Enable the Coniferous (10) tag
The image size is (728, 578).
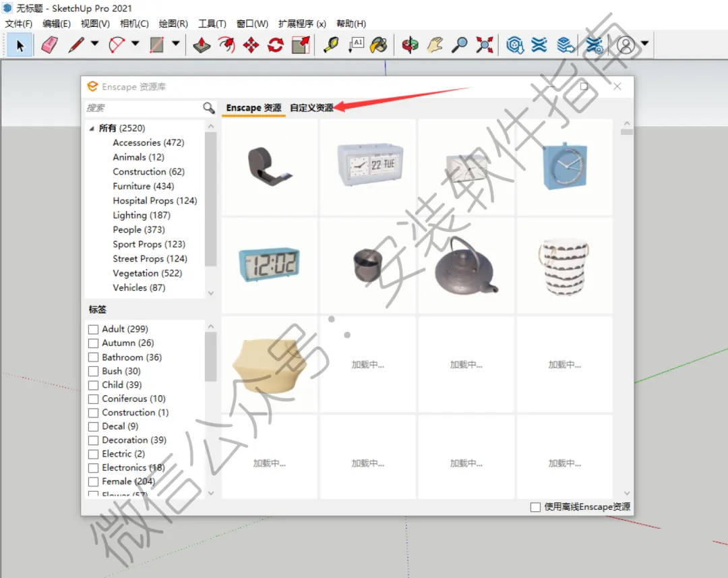point(93,399)
